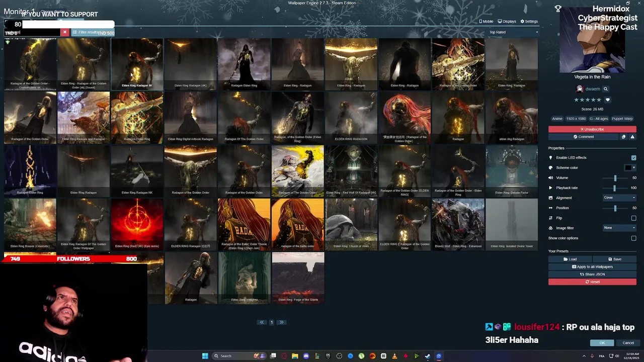Viewport: 644px width, 362px height.
Task: Click the Unsubscribe button
Action: pyautogui.click(x=592, y=129)
